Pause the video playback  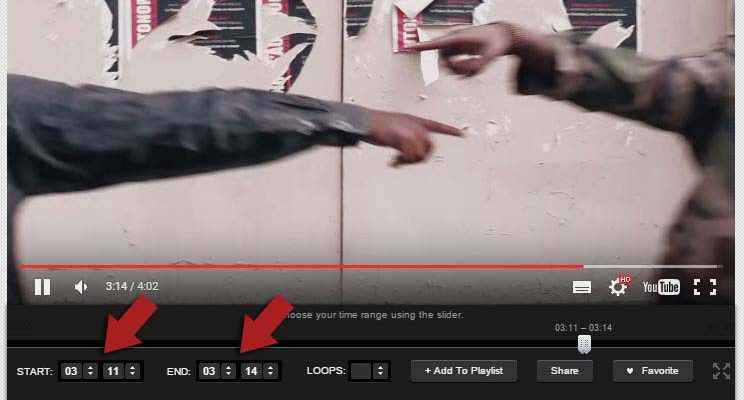click(x=42, y=287)
